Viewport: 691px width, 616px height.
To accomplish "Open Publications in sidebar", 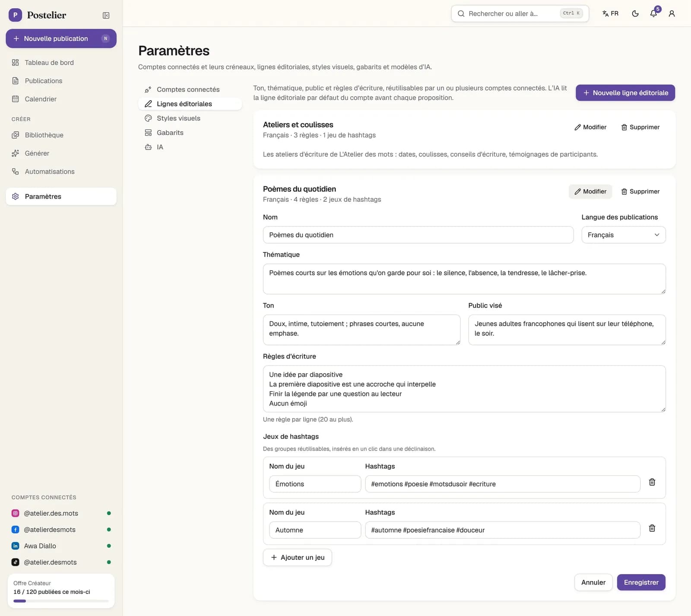I will (61, 81).
